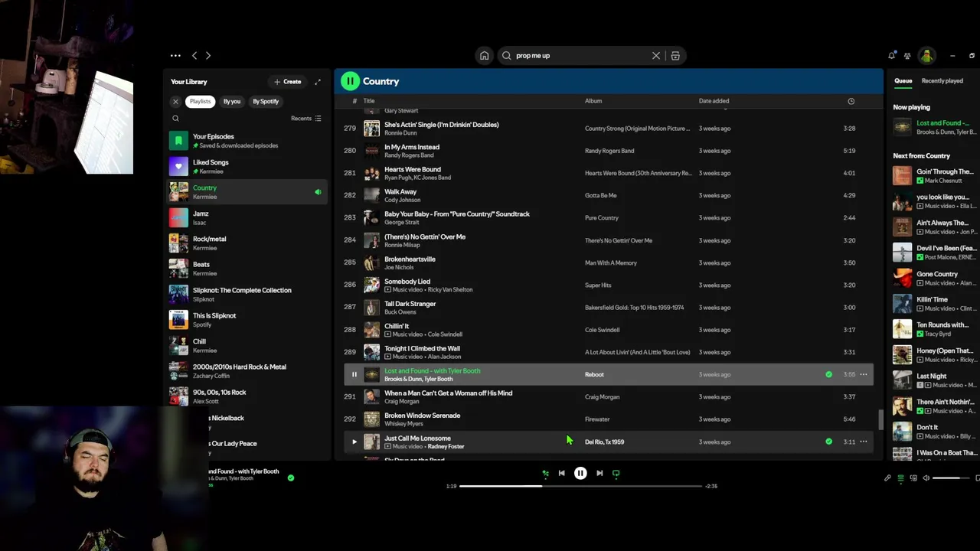
Task: Open the Del Rio, Tx 1959 album link
Action: tap(604, 442)
